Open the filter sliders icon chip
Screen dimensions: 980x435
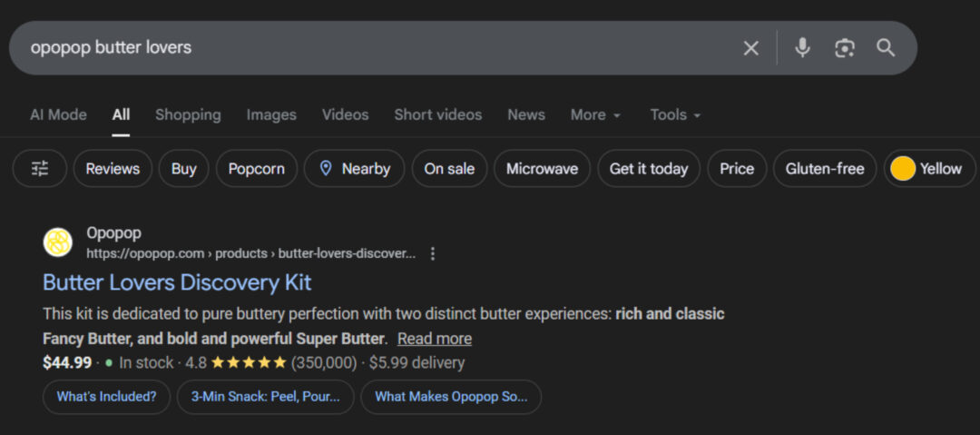pyautogui.click(x=40, y=169)
